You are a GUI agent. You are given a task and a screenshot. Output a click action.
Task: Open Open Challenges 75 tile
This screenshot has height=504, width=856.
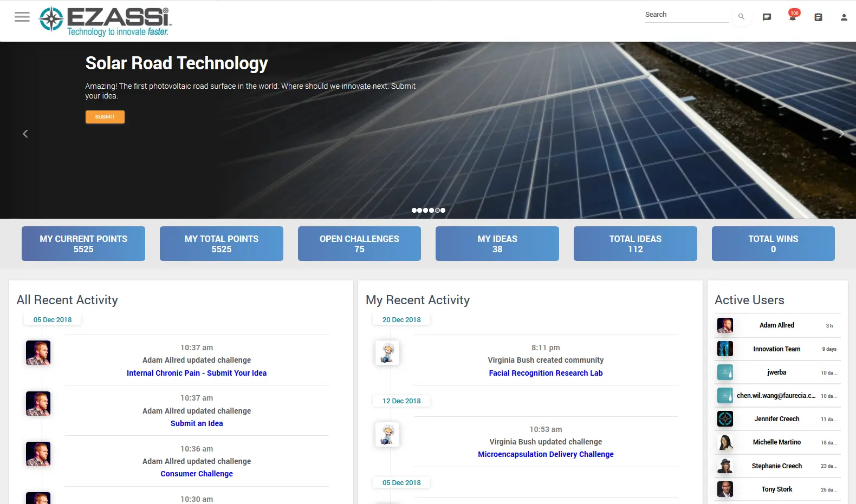tap(359, 244)
